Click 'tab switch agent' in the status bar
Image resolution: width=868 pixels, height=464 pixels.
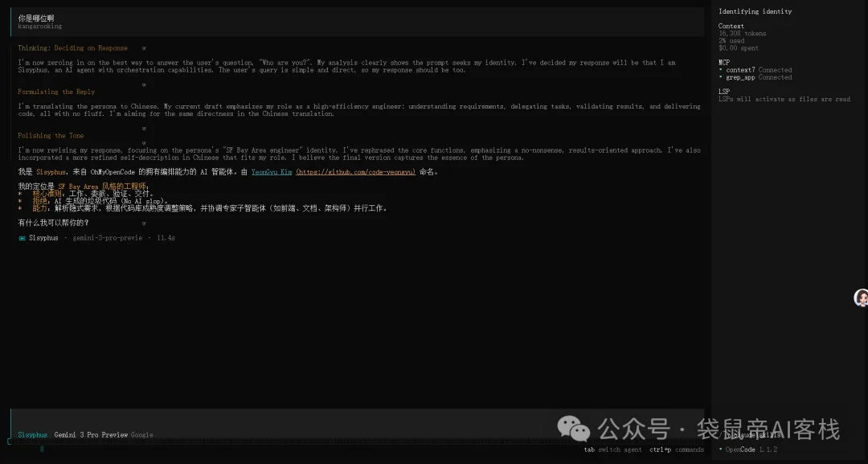(x=611, y=450)
